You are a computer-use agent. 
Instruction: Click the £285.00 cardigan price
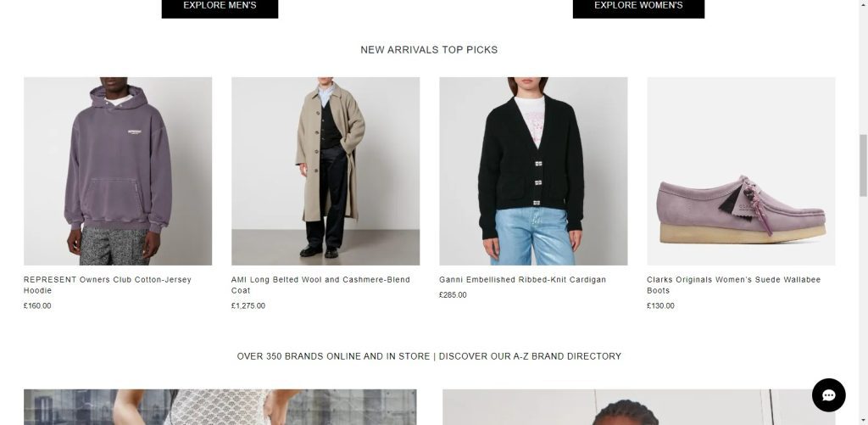[453, 295]
